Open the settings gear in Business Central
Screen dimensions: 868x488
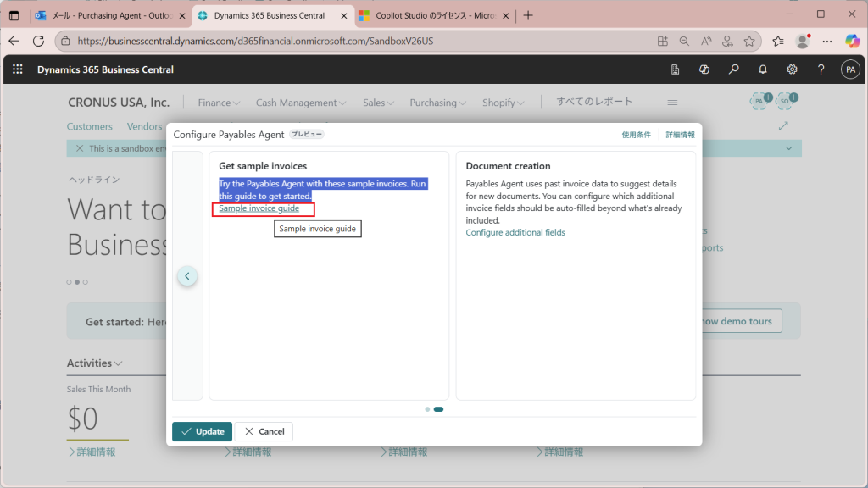(793, 69)
